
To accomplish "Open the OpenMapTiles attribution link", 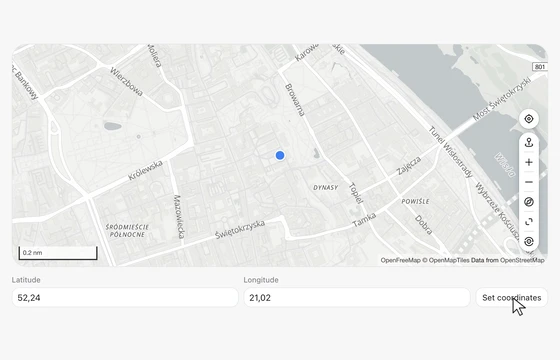I will 449,260.
